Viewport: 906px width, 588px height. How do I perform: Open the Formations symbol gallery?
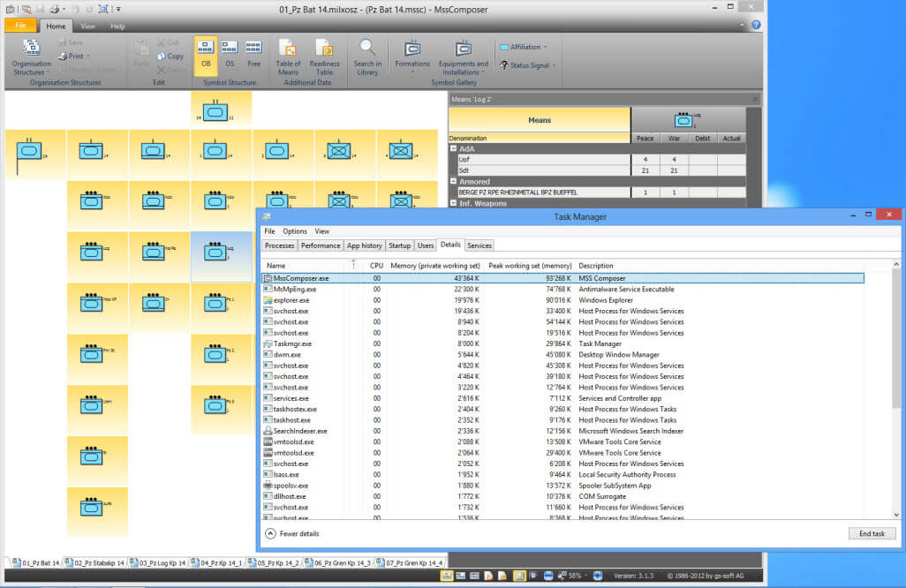(x=412, y=57)
